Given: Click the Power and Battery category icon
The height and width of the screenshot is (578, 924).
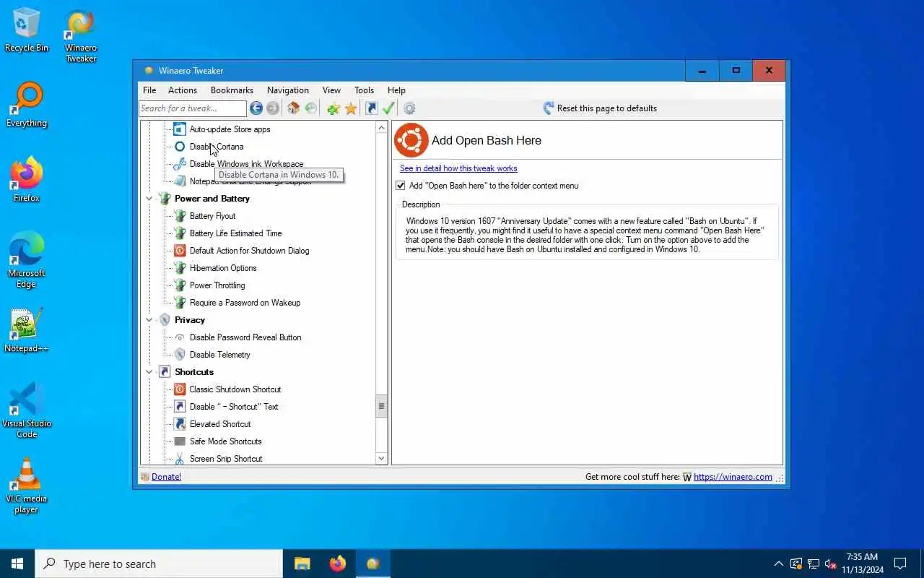Looking at the screenshot, I should [165, 199].
